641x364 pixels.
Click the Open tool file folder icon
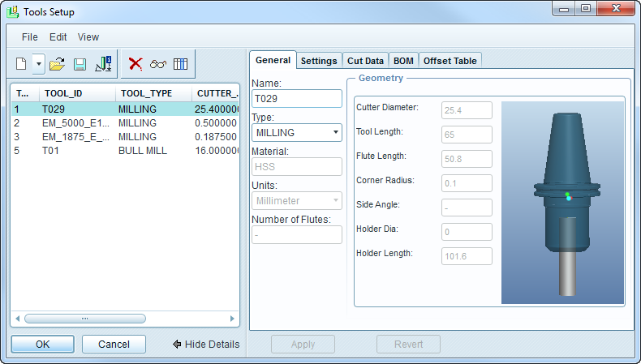coord(58,64)
